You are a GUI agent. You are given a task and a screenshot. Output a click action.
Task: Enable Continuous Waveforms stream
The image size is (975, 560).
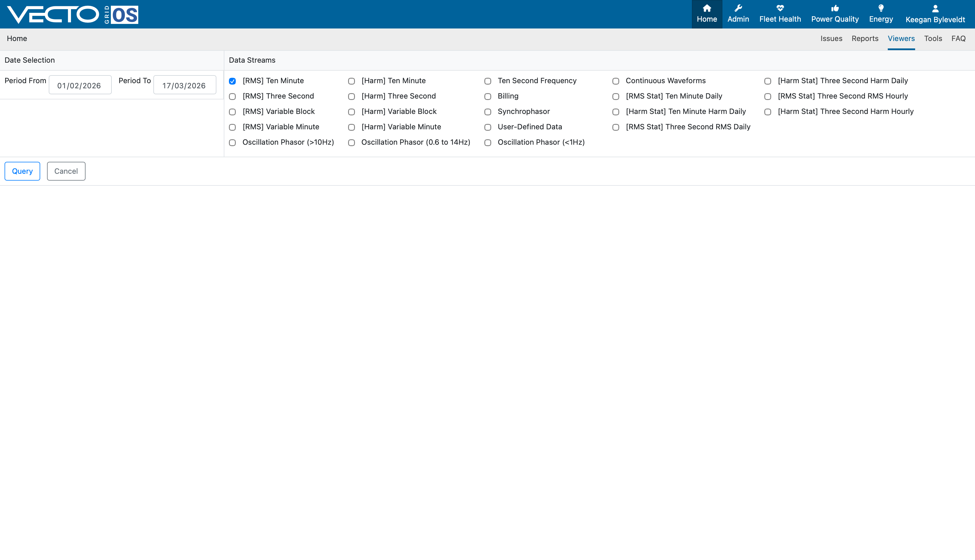[616, 81]
